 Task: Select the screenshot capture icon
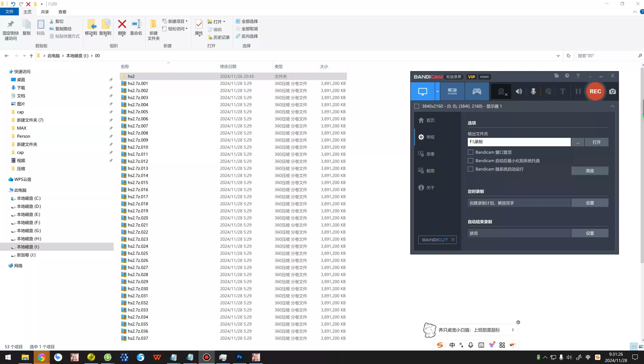[613, 91]
